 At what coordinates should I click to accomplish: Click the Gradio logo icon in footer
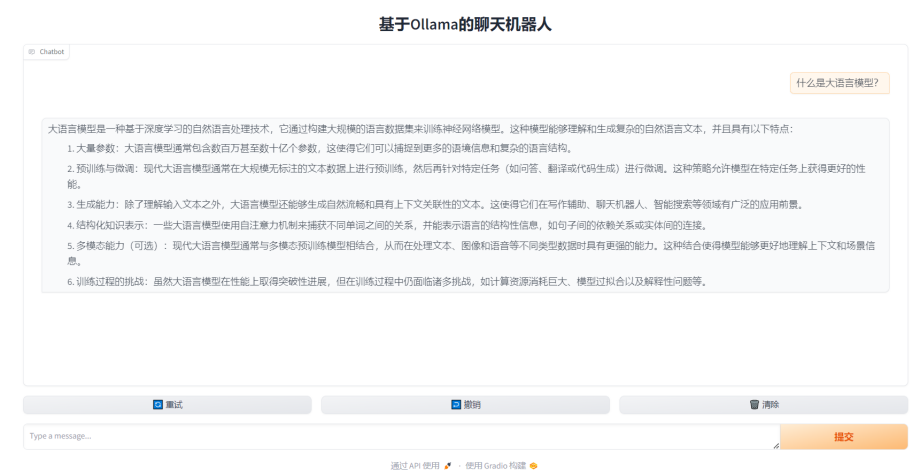click(x=533, y=466)
